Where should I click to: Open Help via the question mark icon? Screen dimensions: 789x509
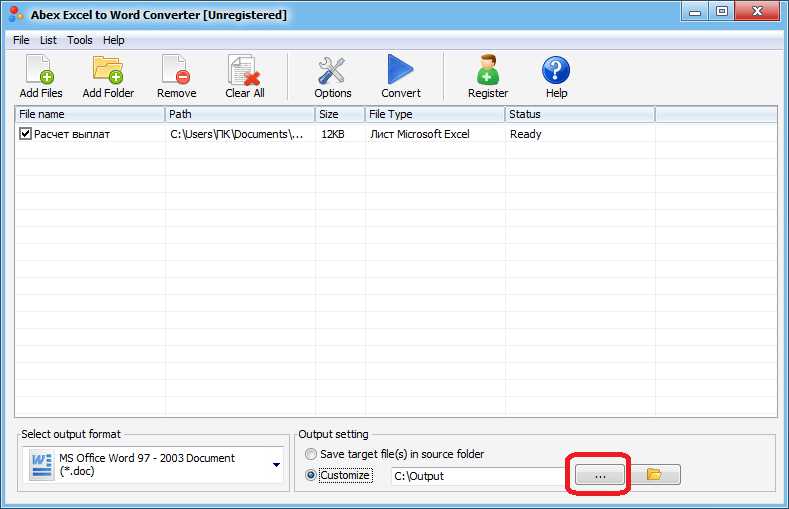(x=556, y=70)
